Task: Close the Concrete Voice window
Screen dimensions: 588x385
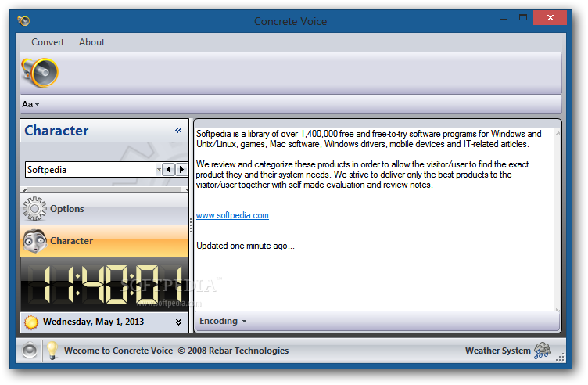Action: click(550, 18)
